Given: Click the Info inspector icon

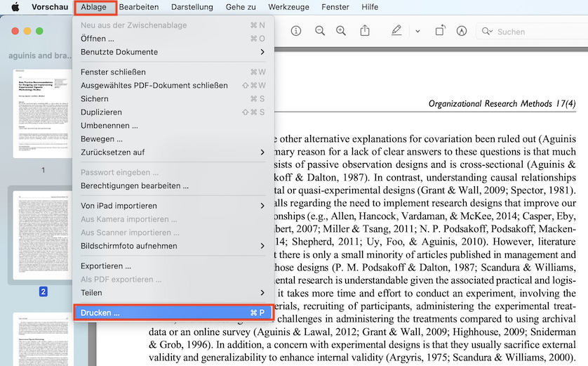Looking at the screenshot, I should 296,32.
